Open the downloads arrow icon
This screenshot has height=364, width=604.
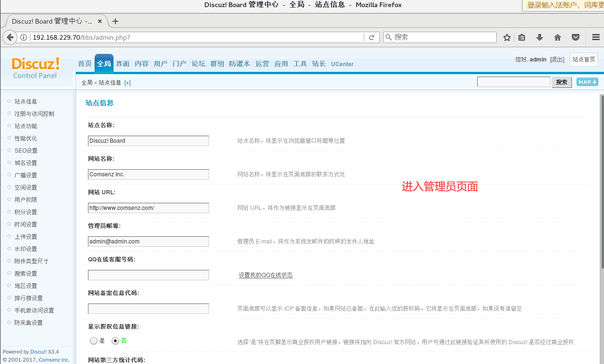539,37
